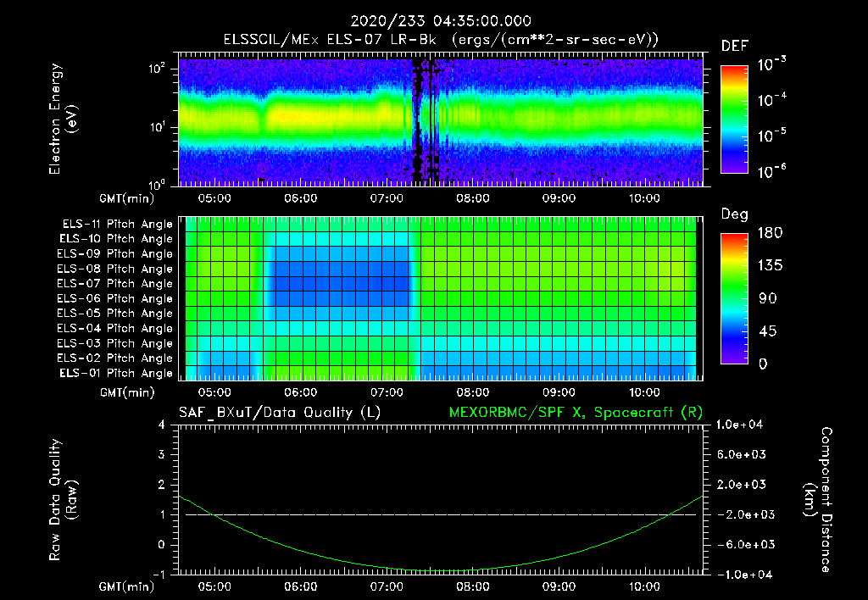This screenshot has width=868, height=600.
Task: Click the 10^-6 label on the DEF color bar
Action: click(x=771, y=171)
